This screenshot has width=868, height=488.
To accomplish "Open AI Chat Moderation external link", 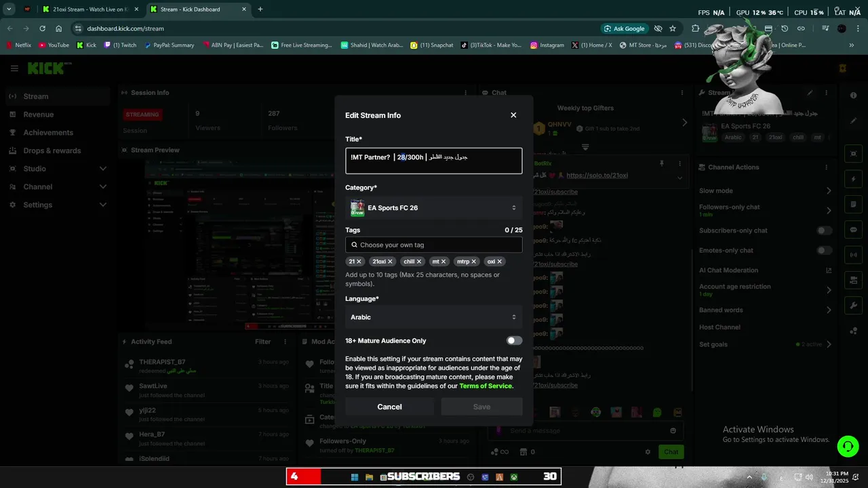I will coord(829,270).
